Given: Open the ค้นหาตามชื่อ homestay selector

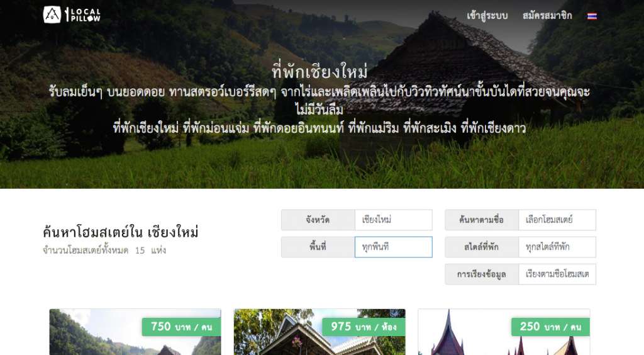Looking at the screenshot, I should pyautogui.click(x=557, y=220).
